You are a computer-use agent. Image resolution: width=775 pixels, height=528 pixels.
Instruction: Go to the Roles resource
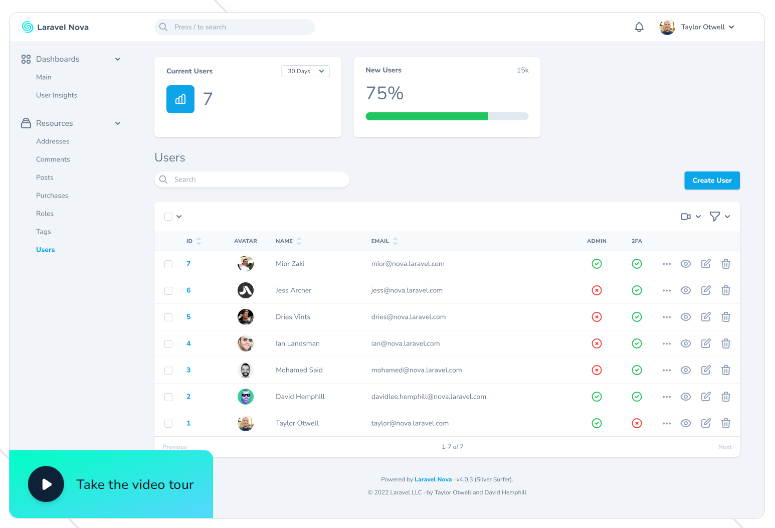(44, 214)
